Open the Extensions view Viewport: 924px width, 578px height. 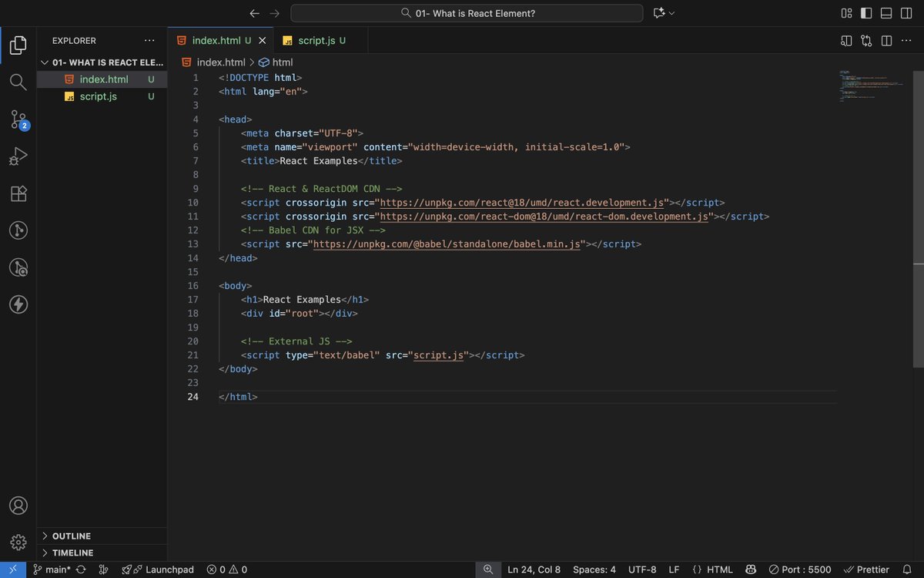(18, 193)
